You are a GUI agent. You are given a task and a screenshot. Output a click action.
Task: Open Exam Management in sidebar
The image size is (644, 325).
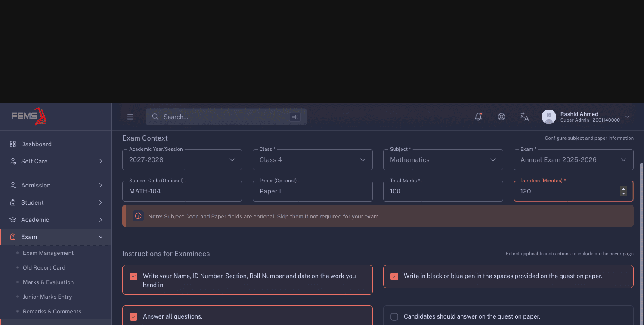tap(48, 253)
